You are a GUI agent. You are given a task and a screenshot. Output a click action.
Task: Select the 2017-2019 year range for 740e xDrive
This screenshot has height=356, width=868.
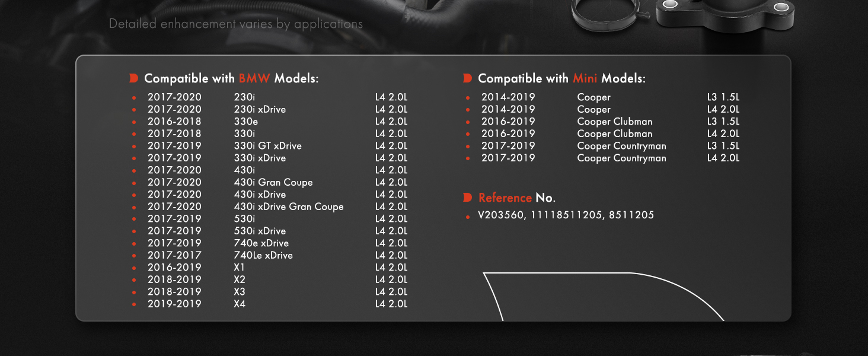(x=174, y=243)
